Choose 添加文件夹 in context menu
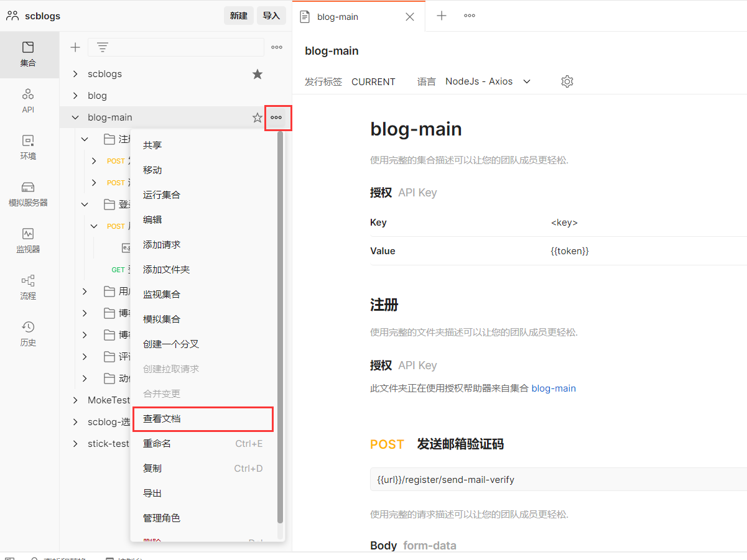 coord(204,270)
